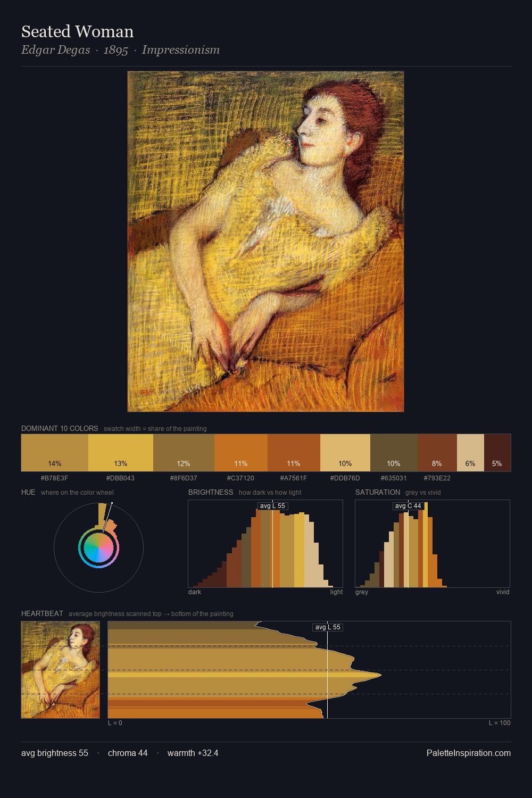This screenshot has width=532, height=798.
Task: Click the hex label #DBB043
Action: [121, 478]
